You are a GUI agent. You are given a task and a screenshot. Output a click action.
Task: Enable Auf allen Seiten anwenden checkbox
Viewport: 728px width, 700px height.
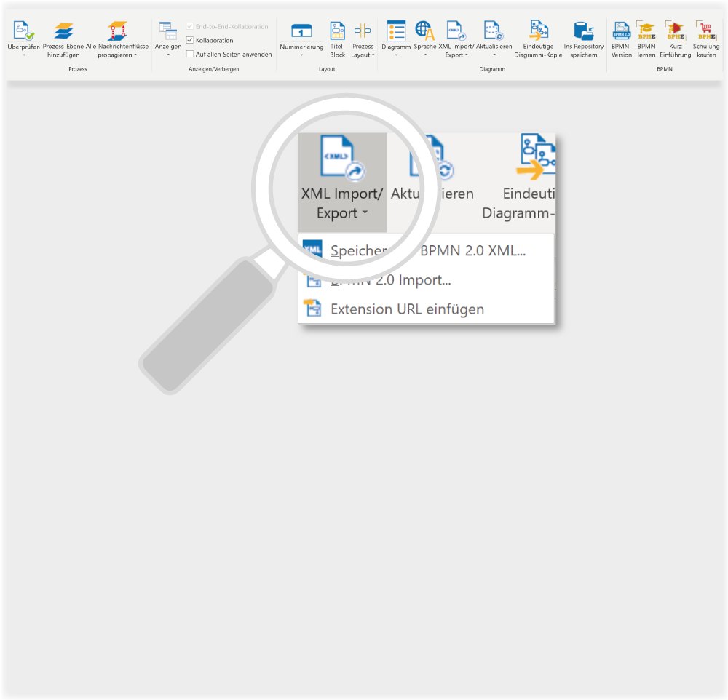point(190,55)
